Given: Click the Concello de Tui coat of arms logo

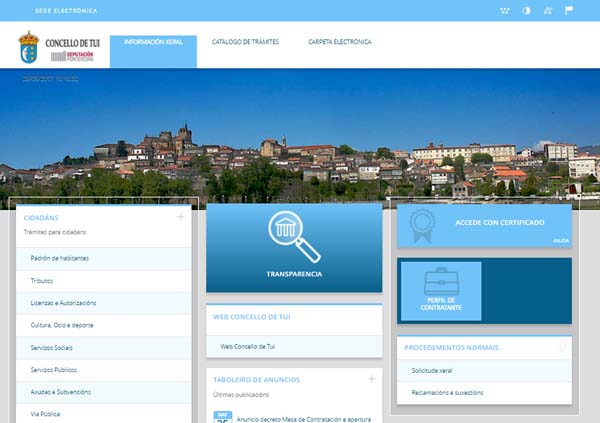Looking at the screenshot, I should click(29, 46).
